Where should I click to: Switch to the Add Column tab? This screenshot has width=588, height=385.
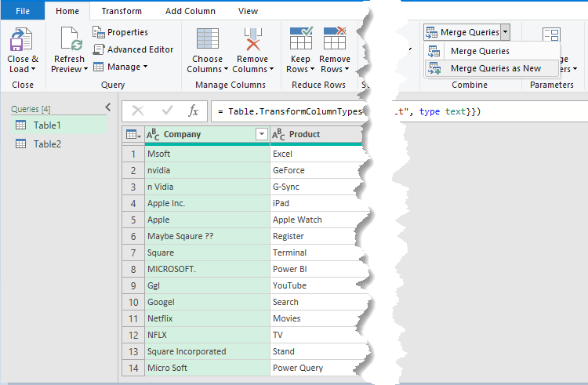click(x=191, y=11)
